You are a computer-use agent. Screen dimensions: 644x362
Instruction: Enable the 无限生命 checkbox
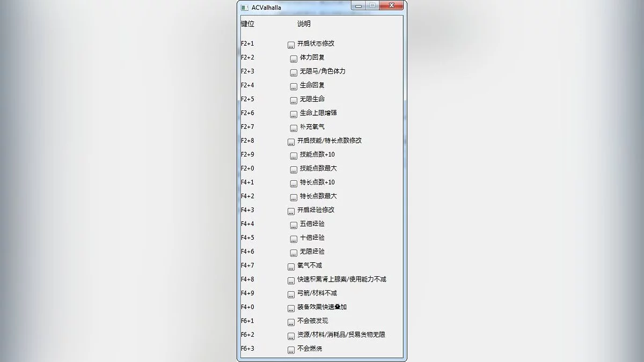pos(294,101)
